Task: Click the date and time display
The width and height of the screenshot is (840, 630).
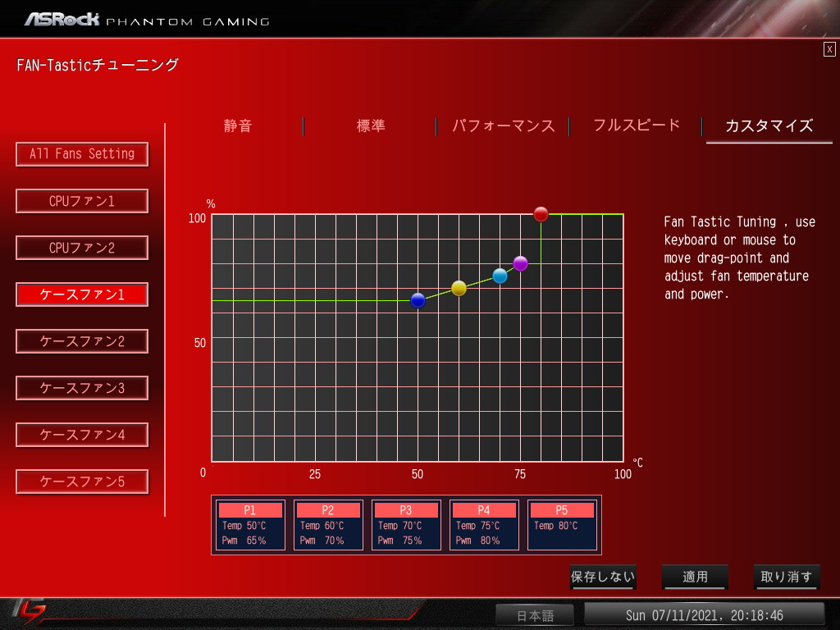Action: click(x=704, y=615)
